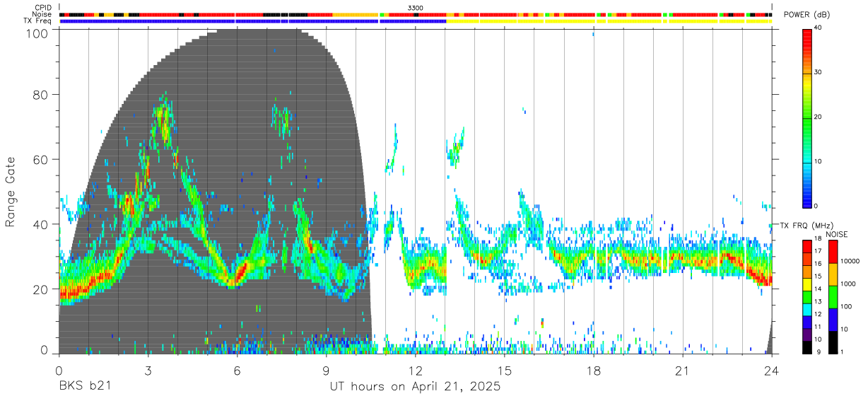Click the TX FRQ (MHz) legend title
The height and width of the screenshot is (401, 868).
(807, 226)
